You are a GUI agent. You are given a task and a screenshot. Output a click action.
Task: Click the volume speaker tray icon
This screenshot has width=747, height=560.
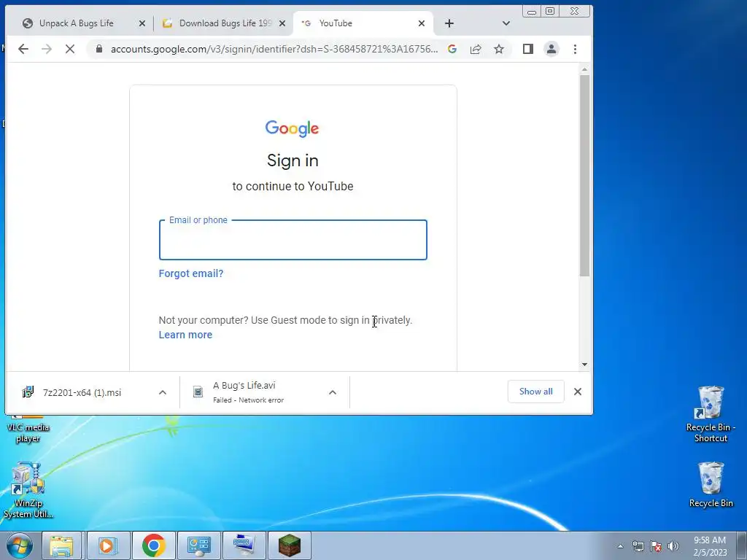pyautogui.click(x=673, y=546)
